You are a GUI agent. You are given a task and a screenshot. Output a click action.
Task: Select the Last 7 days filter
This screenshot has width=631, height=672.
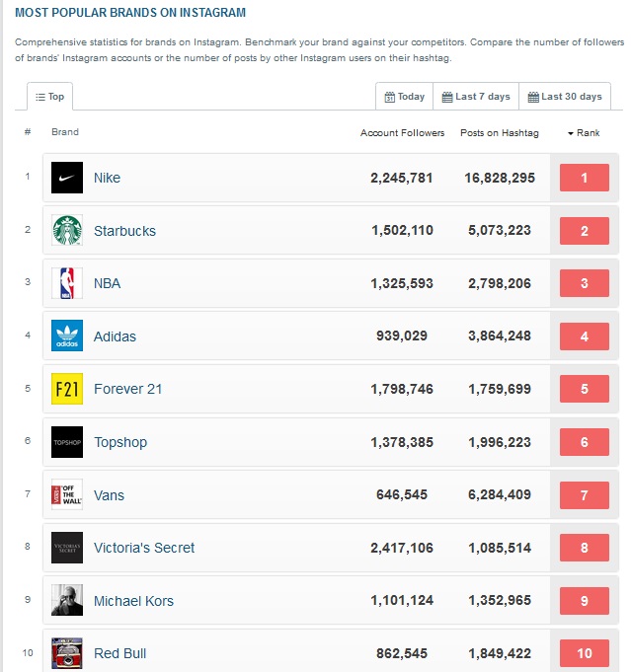point(476,97)
